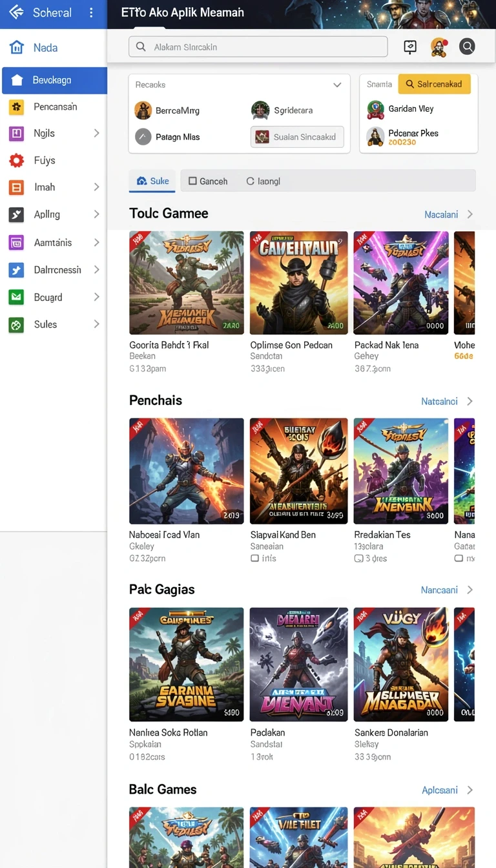The image size is (496, 868).
Task: Open the Slapval Kand Ben game thumbnail
Action: (x=298, y=471)
